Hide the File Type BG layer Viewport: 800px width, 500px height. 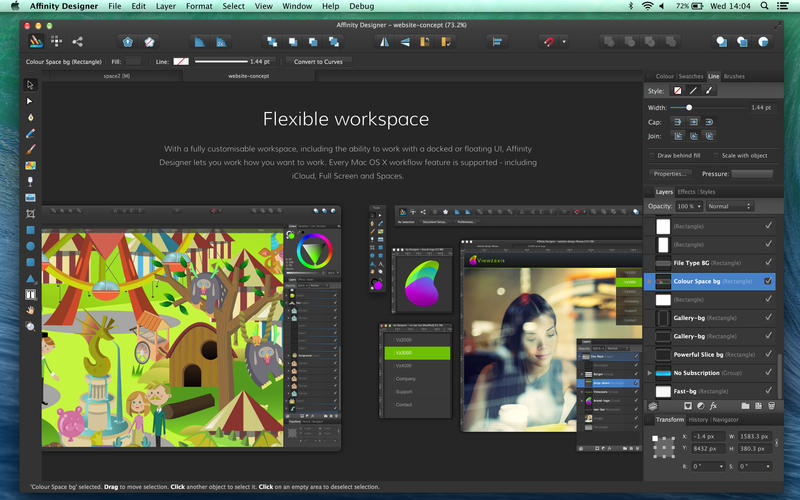(x=768, y=262)
